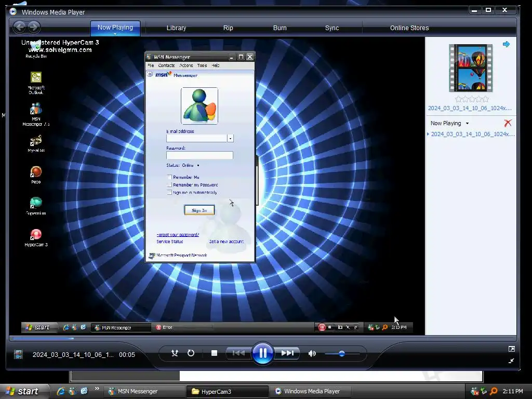Click the blue arrow in the list pane
Image resolution: width=532 pixels, height=399 pixels.
(506, 44)
